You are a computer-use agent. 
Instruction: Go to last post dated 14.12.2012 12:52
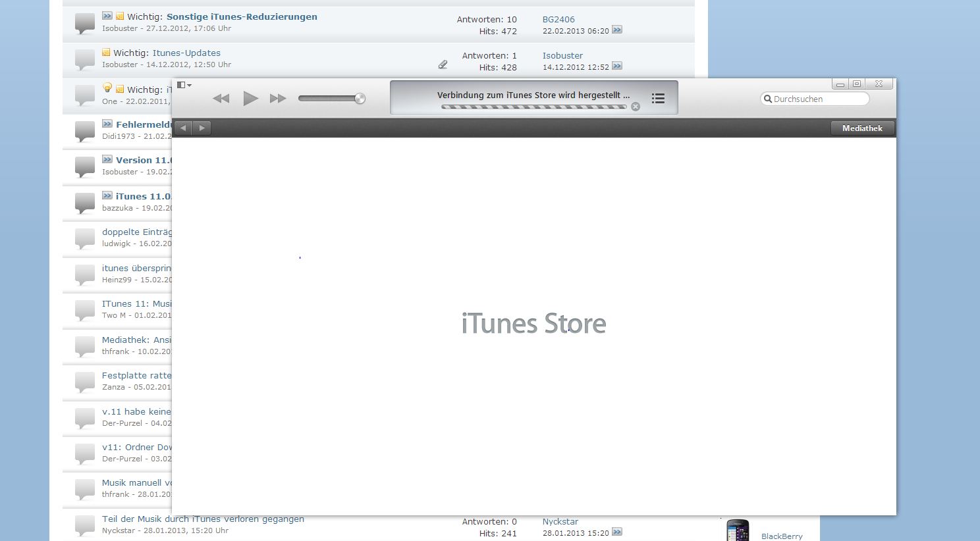click(x=617, y=66)
